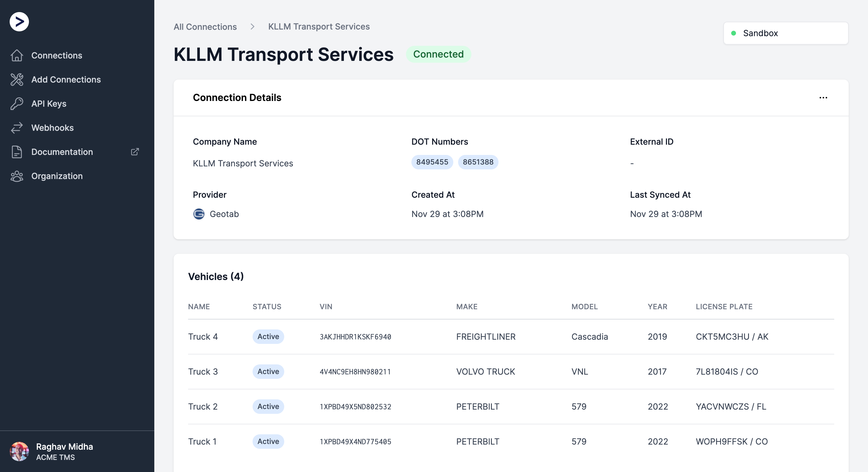Select the Truck 4 vehicle row
Screen dimensions: 868x472
pos(511,337)
